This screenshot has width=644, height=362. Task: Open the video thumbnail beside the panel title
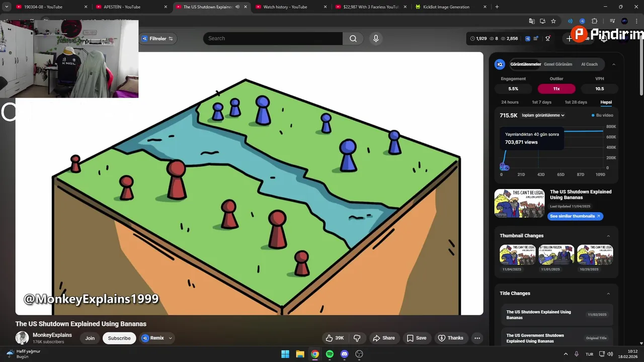click(x=519, y=203)
